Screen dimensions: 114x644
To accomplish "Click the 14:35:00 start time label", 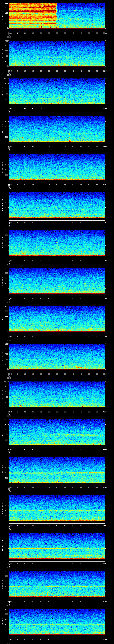I will [9, 260].
